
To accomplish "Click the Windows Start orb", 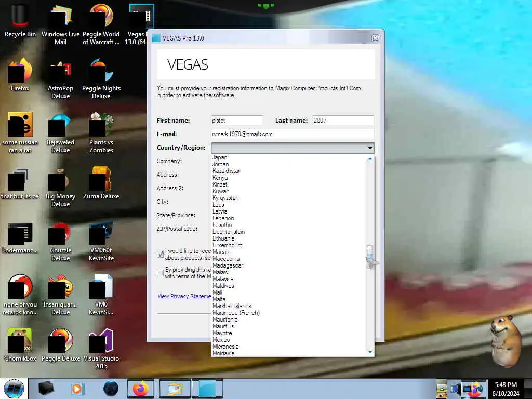I will coord(14,389).
